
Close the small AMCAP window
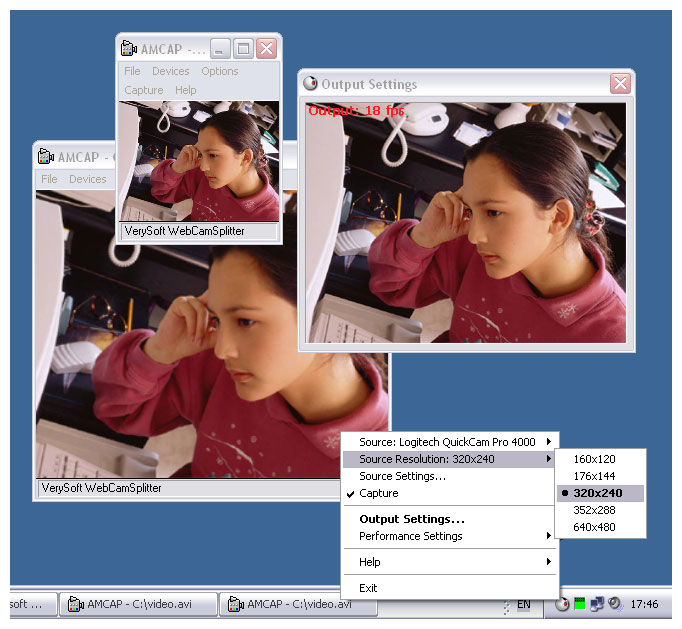pos(266,49)
